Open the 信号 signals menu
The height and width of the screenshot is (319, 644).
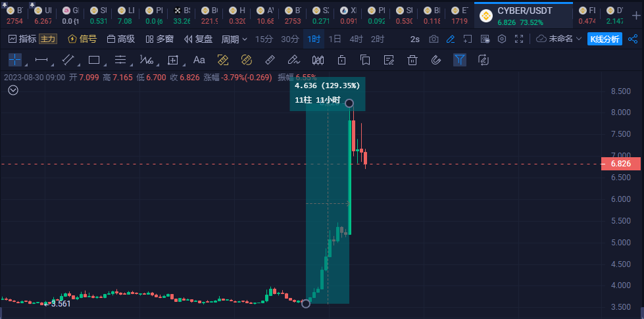coord(82,39)
